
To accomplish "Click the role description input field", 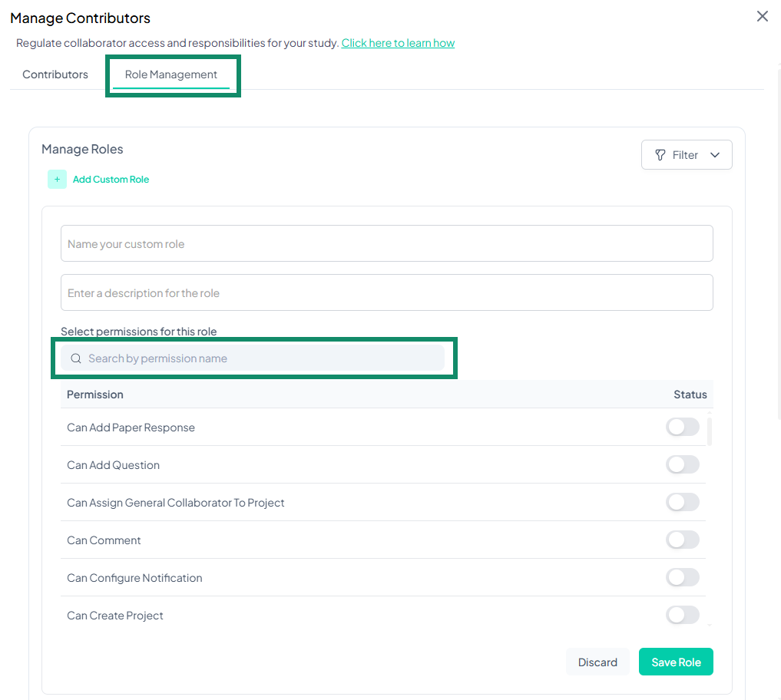I will (386, 292).
